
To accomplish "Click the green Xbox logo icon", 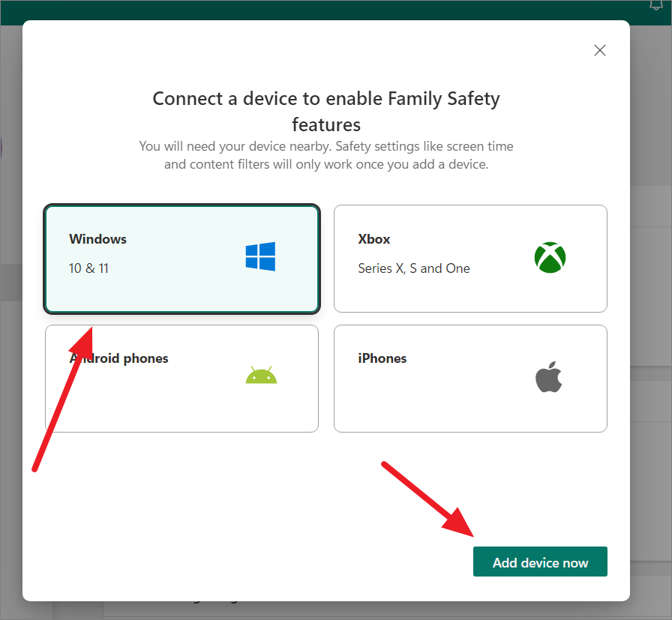I will click(x=550, y=257).
